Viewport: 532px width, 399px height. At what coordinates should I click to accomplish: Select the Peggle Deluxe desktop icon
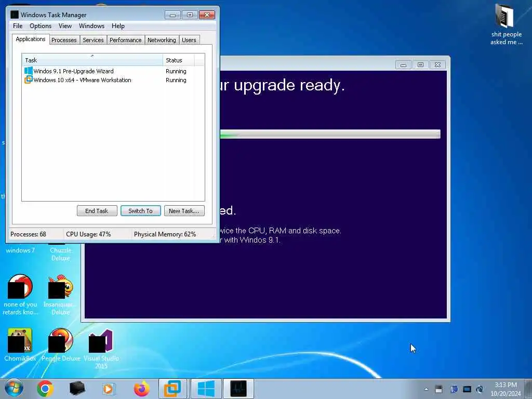tap(61, 345)
